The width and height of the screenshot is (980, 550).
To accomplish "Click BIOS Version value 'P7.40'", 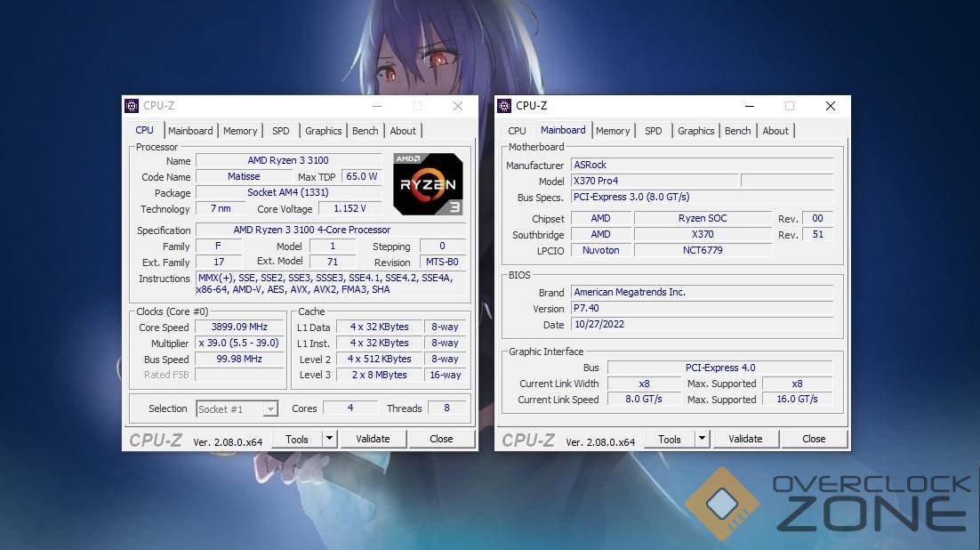I will tap(702, 309).
